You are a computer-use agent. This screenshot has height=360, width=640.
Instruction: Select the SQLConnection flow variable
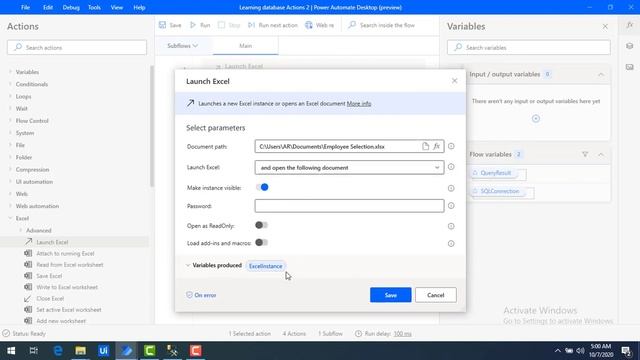[499, 191]
